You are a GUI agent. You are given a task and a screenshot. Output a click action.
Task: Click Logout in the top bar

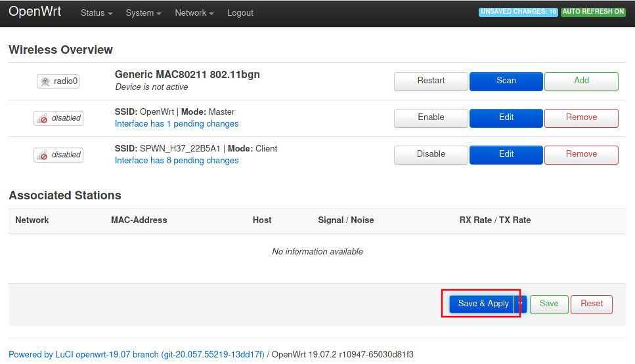pyautogui.click(x=240, y=13)
